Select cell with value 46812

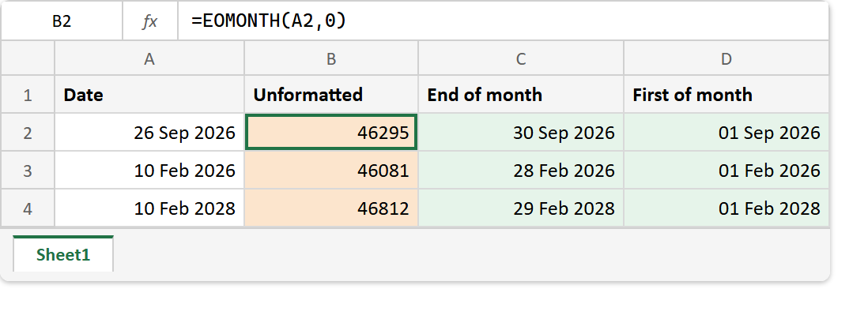pyautogui.click(x=331, y=208)
